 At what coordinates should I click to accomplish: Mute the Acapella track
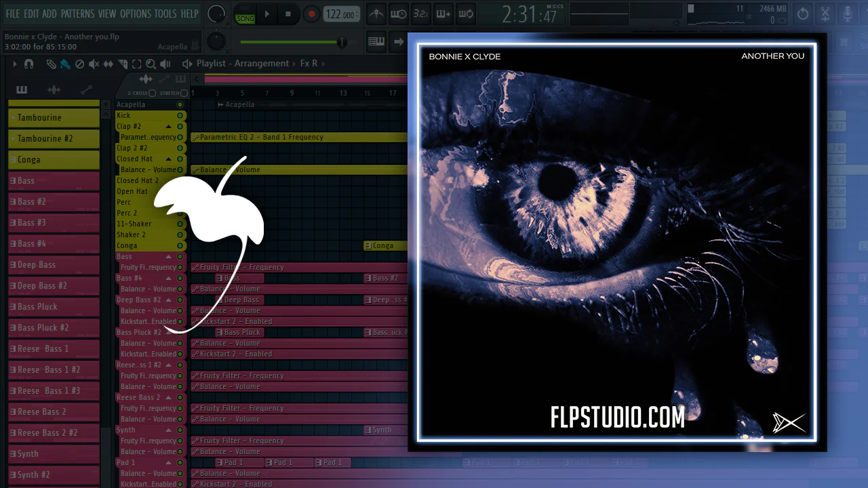coord(180,104)
